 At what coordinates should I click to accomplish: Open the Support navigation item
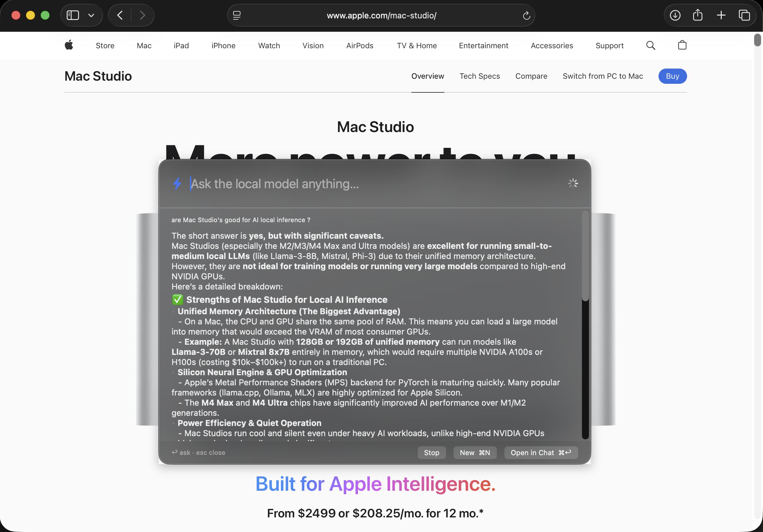click(610, 45)
